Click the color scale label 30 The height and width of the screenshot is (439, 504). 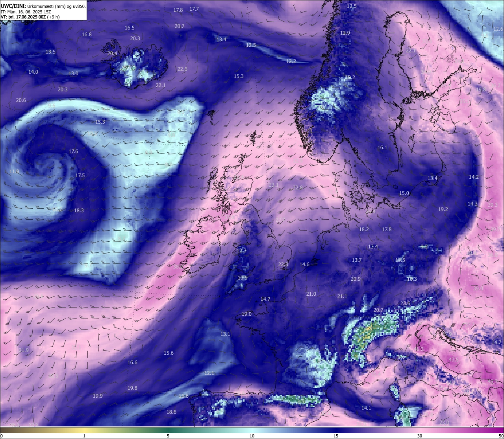420,436
